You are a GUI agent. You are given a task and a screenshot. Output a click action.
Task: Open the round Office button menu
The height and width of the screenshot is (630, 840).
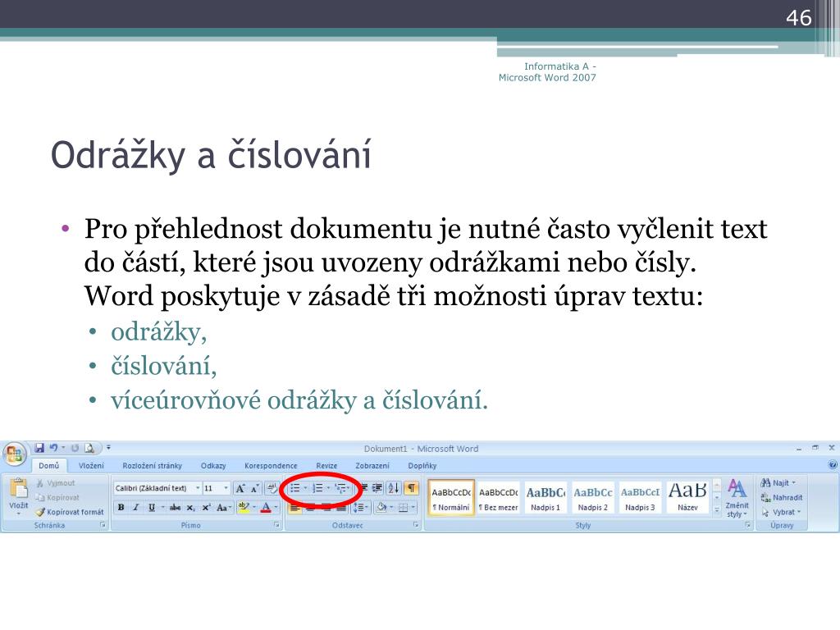click(15, 454)
